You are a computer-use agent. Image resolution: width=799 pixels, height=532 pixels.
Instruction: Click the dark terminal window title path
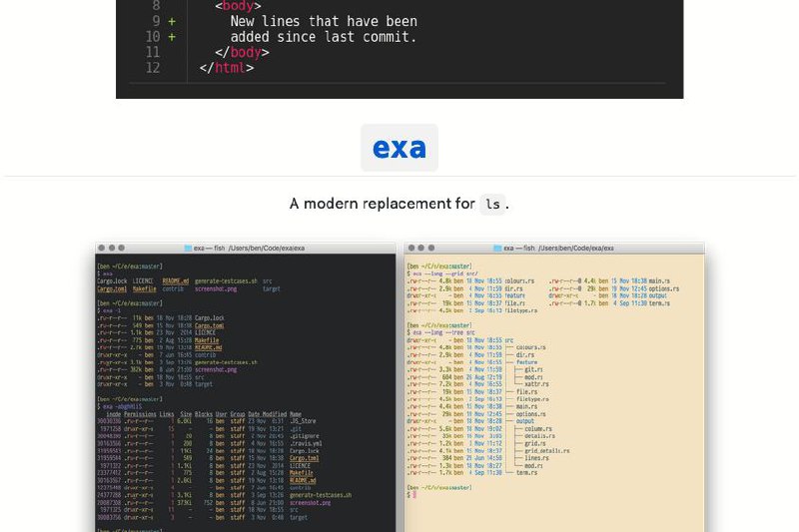(x=249, y=248)
